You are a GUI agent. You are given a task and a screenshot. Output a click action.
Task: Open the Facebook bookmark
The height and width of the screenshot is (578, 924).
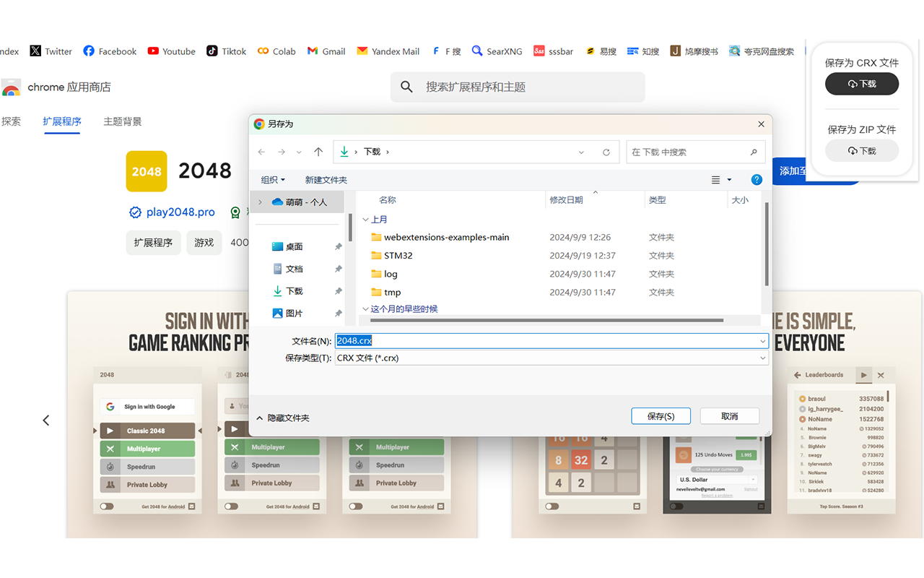[x=110, y=51]
